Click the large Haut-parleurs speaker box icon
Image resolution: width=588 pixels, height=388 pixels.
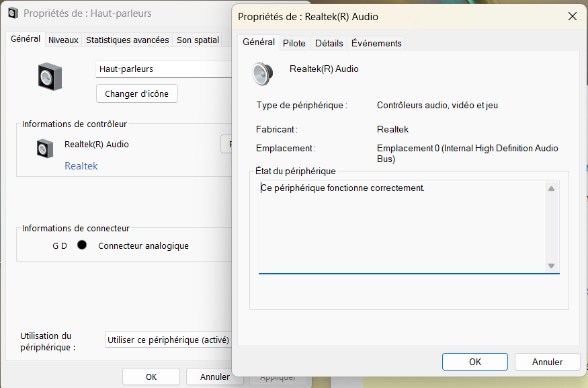(50, 77)
